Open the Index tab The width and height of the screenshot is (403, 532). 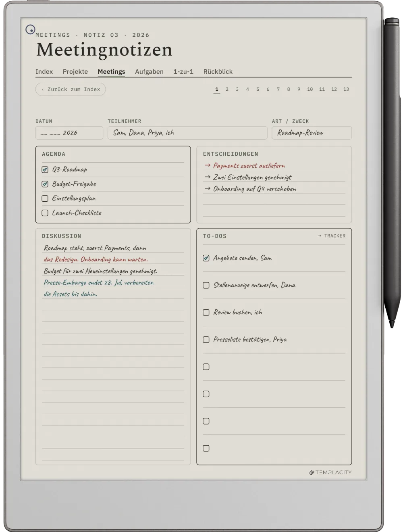[x=44, y=71]
